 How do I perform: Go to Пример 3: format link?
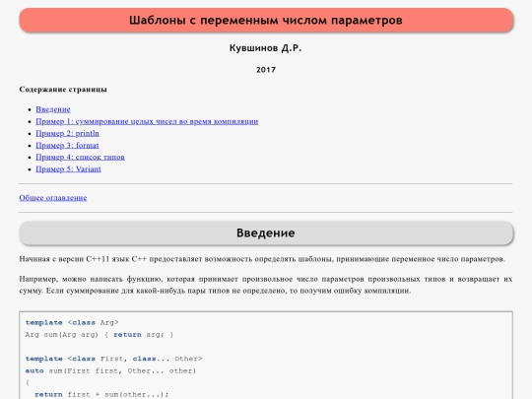click(67, 145)
